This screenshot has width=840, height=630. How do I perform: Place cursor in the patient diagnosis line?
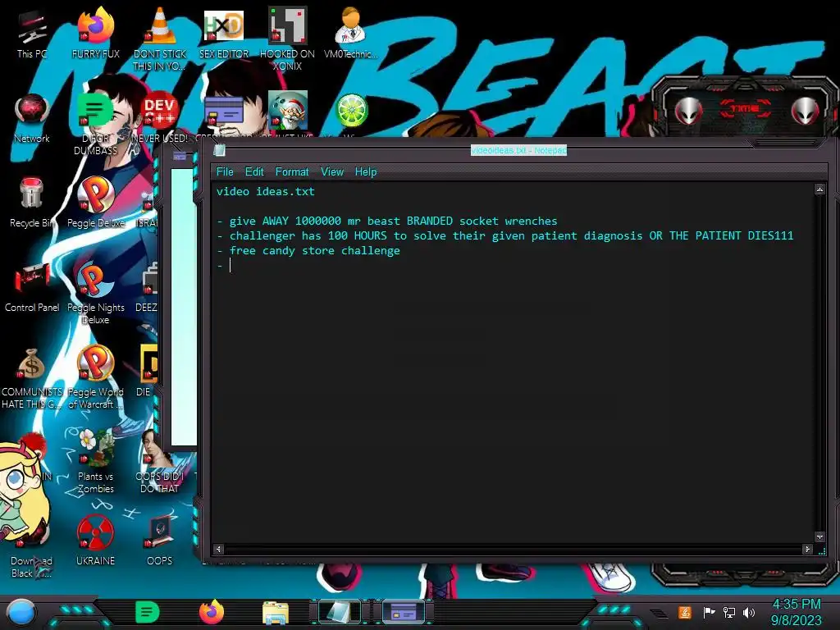click(504, 235)
